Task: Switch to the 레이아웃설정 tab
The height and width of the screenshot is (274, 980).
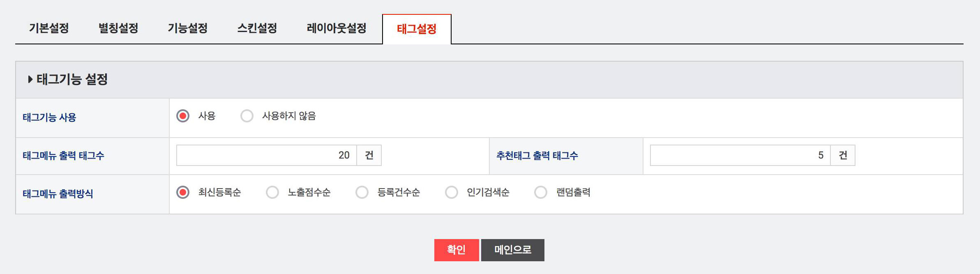Action: click(337, 28)
